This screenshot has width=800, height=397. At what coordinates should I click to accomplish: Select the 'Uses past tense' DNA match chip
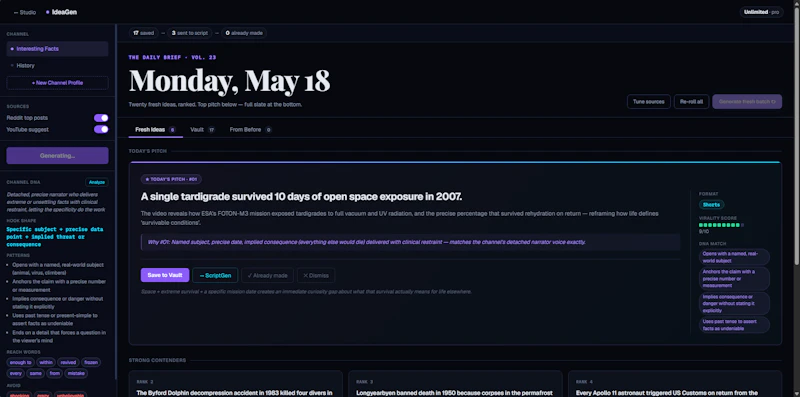[734, 325]
